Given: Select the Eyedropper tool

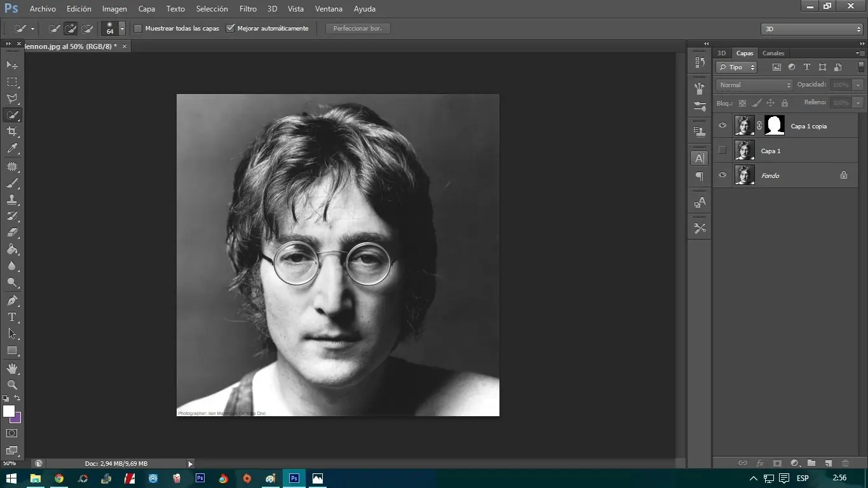Looking at the screenshot, I should [x=12, y=149].
